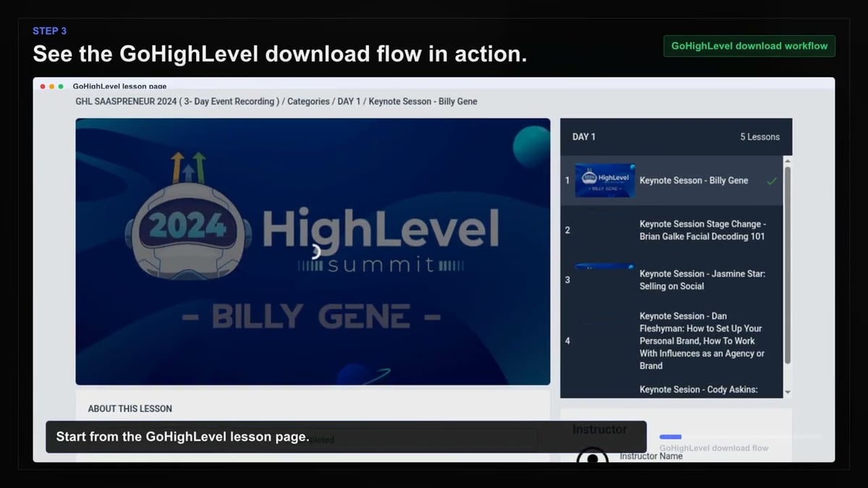Play the Billy Gene HighLevel summit video
The height and width of the screenshot is (488, 868).
(312, 252)
